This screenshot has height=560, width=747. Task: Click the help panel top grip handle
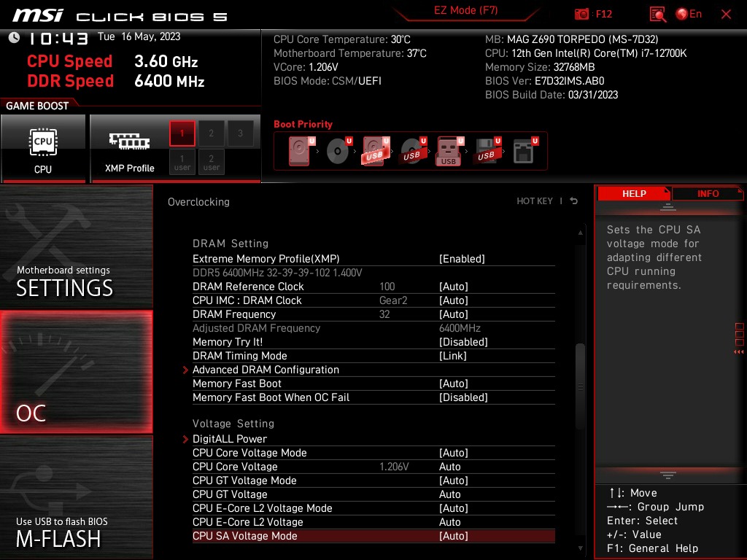[x=668, y=206]
